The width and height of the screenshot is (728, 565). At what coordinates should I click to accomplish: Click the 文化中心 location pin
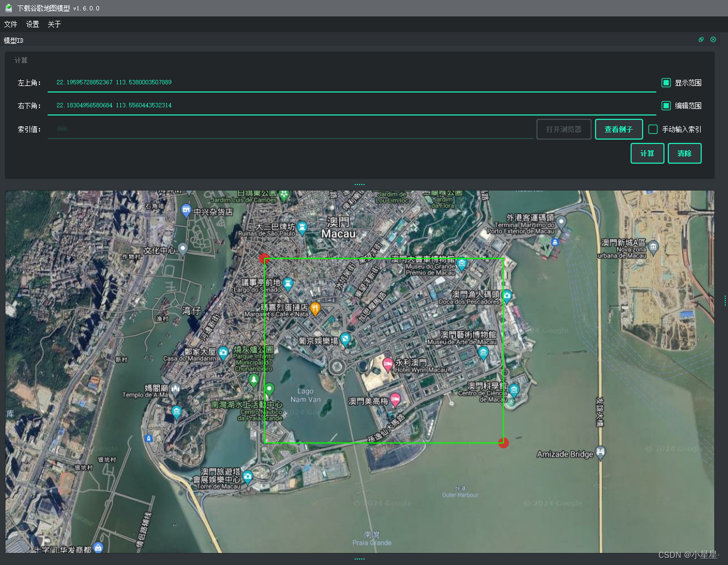click(183, 250)
